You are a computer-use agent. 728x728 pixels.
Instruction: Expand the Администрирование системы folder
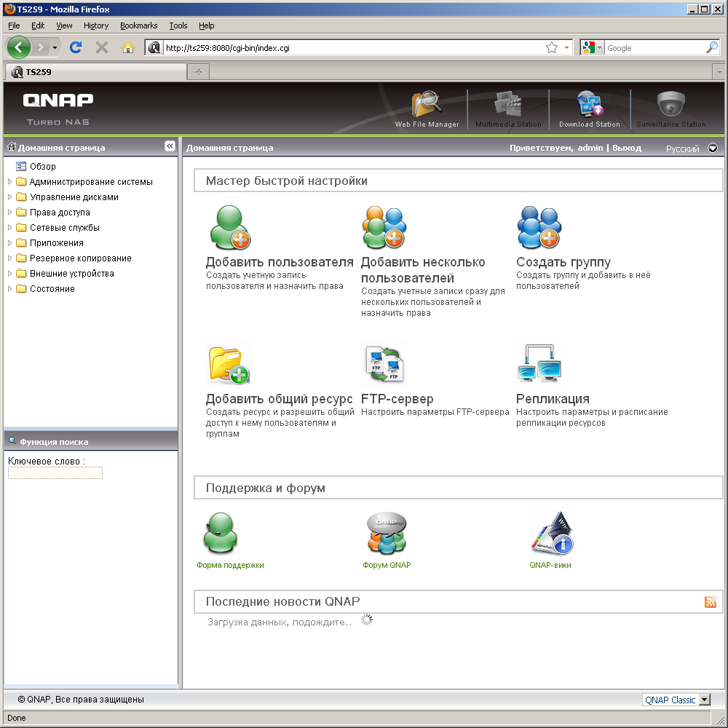[x=9, y=181]
